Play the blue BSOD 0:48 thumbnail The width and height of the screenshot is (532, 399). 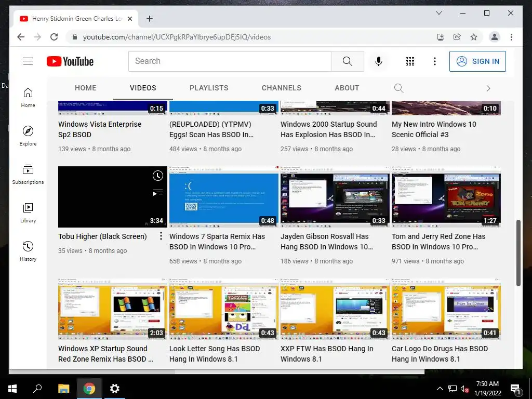click(x=224, y=197)
